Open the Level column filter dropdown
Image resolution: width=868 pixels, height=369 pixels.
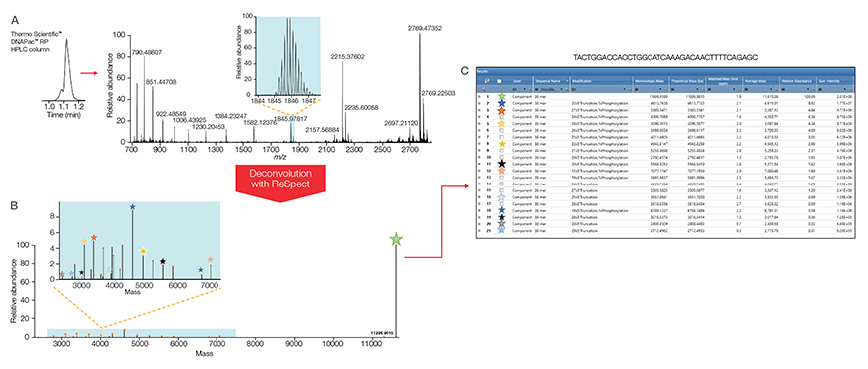(x=524, y=89)
